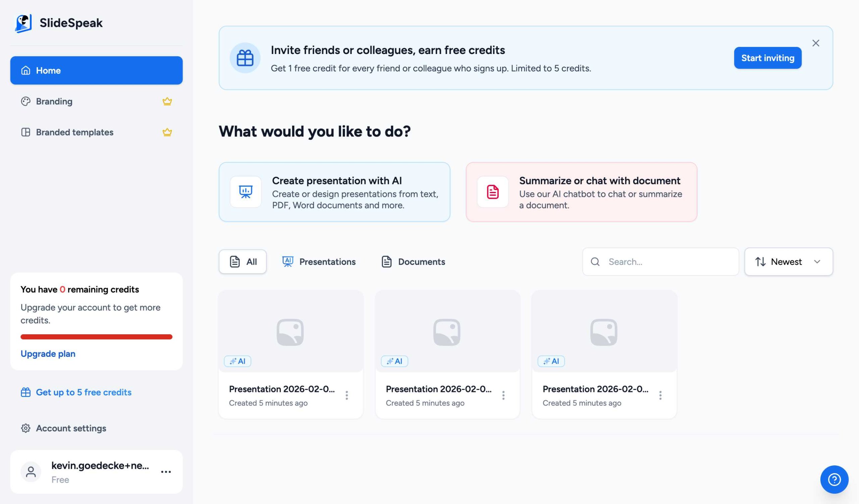Select the Branded templates icon
The image size is (859, 504).
26,132
